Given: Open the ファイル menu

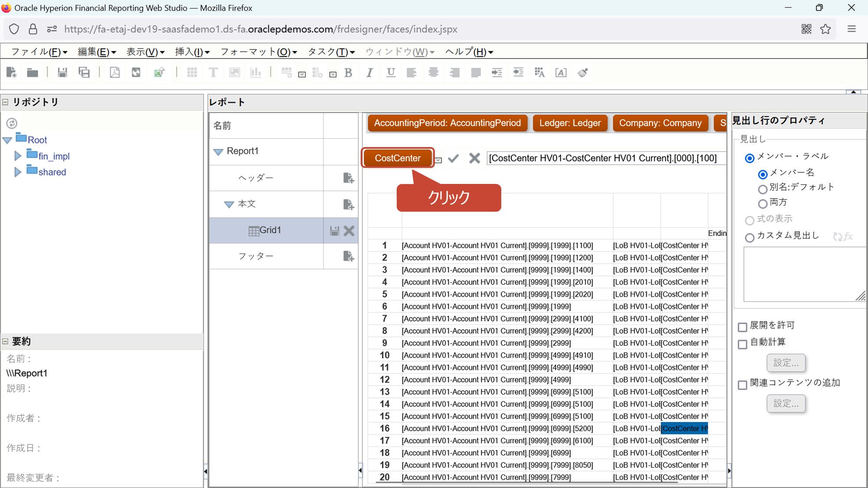Looking at the screenshot, I should click(39, 52).
